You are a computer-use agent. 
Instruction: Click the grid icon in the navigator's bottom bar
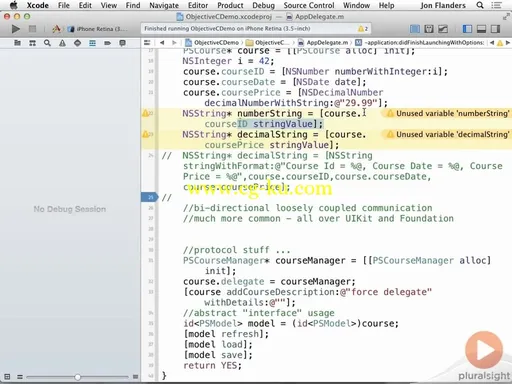[x=7, y=377]
